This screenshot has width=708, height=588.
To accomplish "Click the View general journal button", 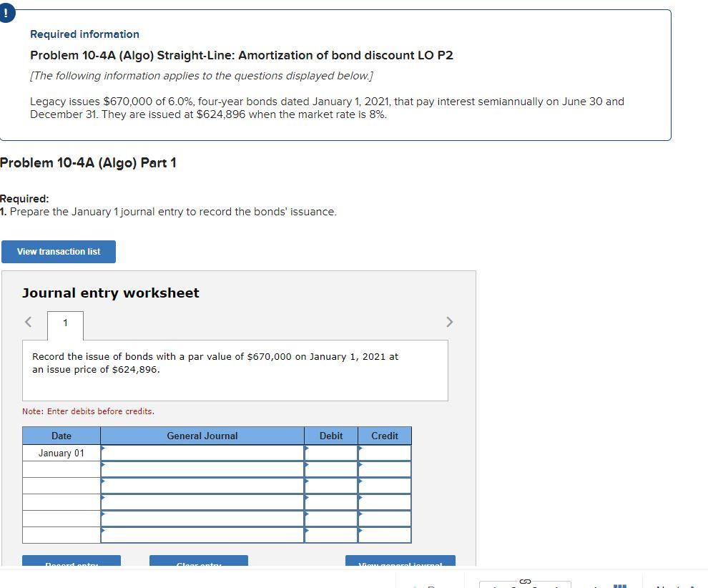I will (400, 565).
